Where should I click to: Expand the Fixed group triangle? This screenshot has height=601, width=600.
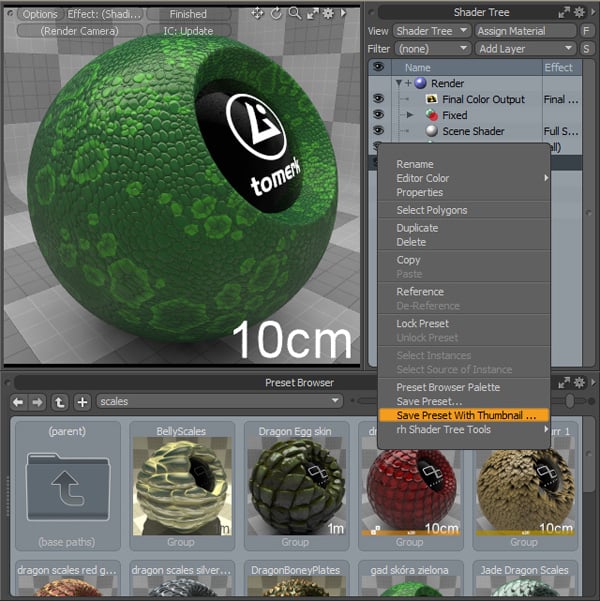point(410,115)
